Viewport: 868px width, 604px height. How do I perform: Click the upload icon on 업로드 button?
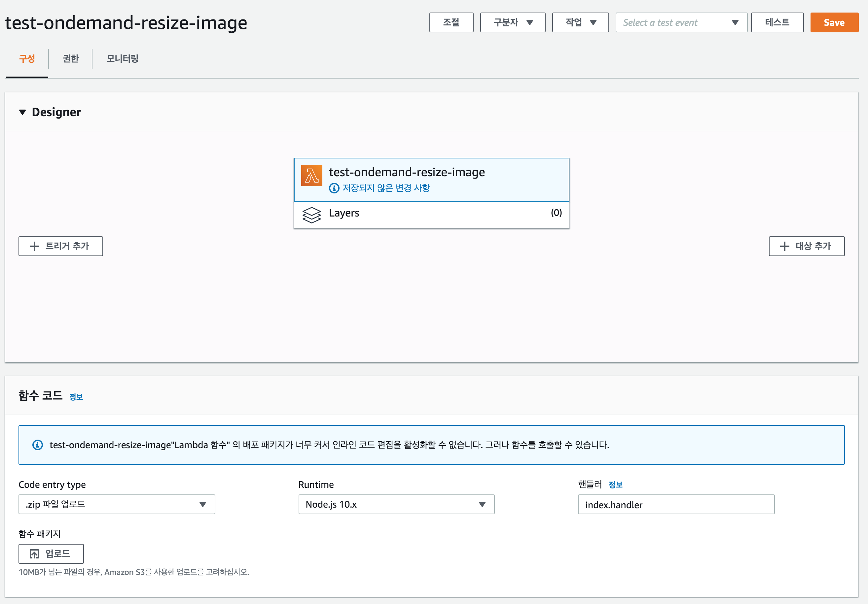(34, 554)
